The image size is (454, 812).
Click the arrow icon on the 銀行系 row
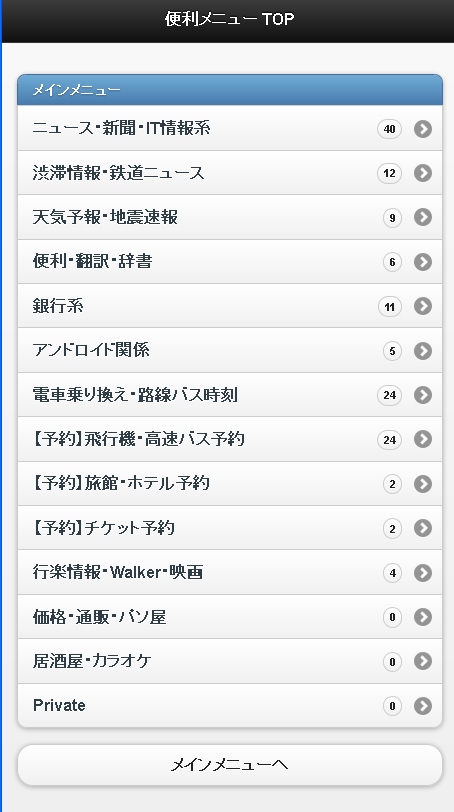pos(423,306)
